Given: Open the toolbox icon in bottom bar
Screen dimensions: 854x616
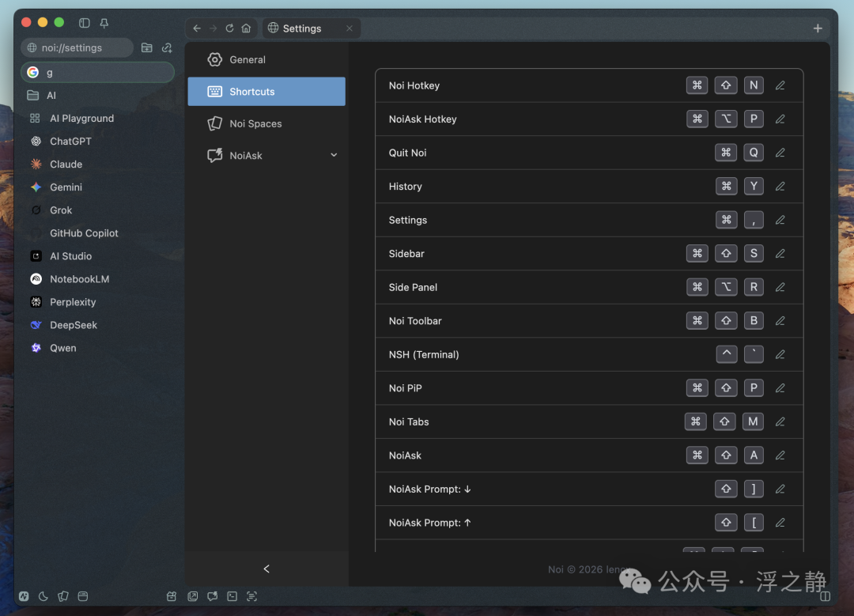Looking at the screenshot, I should [172, 596].
